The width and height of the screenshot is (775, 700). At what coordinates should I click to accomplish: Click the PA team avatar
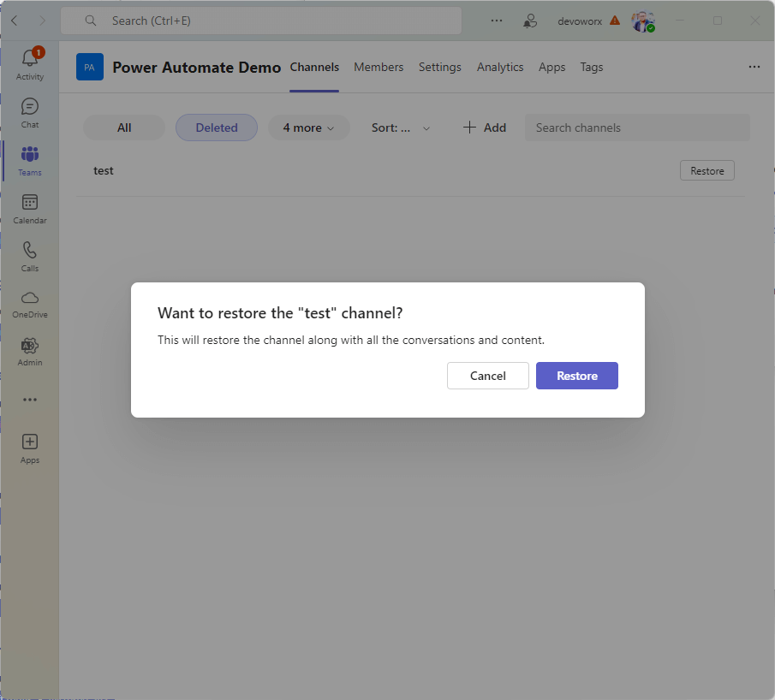(x=89, y=67)
